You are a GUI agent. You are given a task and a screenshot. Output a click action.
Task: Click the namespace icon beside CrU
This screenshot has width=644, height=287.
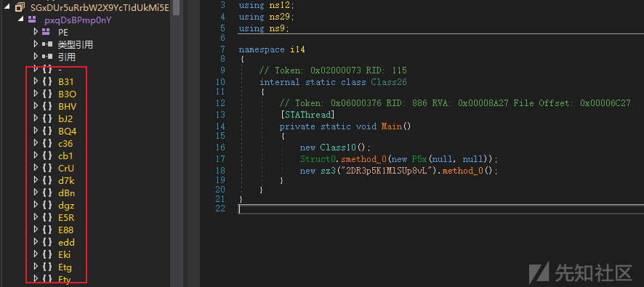tap(47, 168)
